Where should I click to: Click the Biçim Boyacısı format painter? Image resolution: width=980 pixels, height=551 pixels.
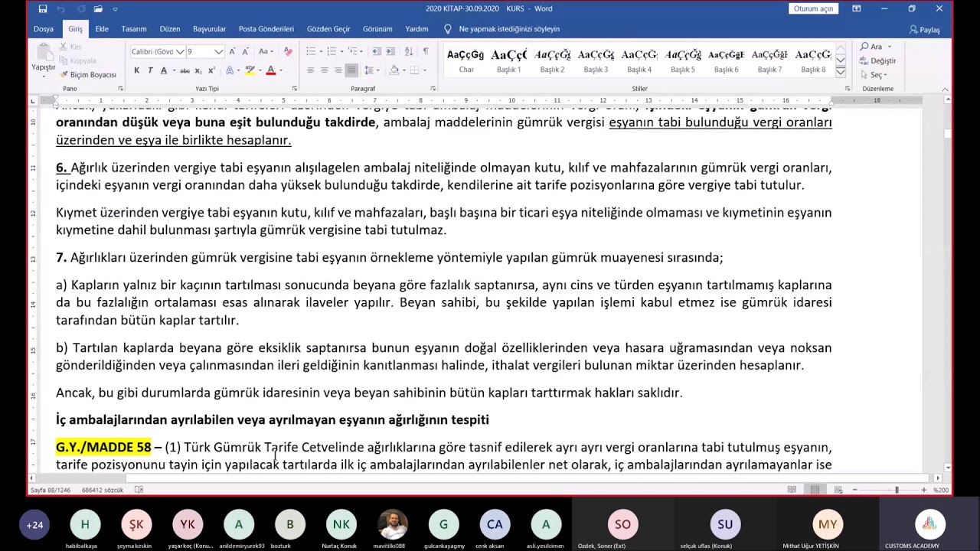point(89,75)
